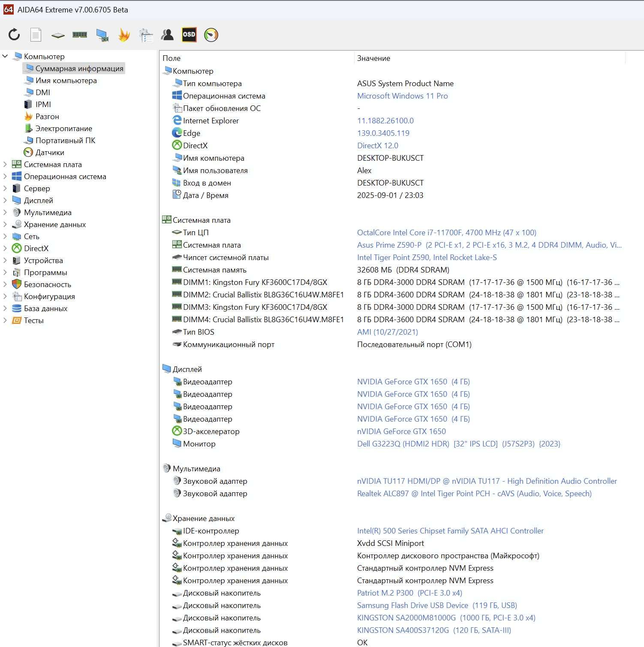Image resolution: width=644 pixels, height=647 pixels.
Task: Select the Имя пользователя row
Action: coord(392,170)
